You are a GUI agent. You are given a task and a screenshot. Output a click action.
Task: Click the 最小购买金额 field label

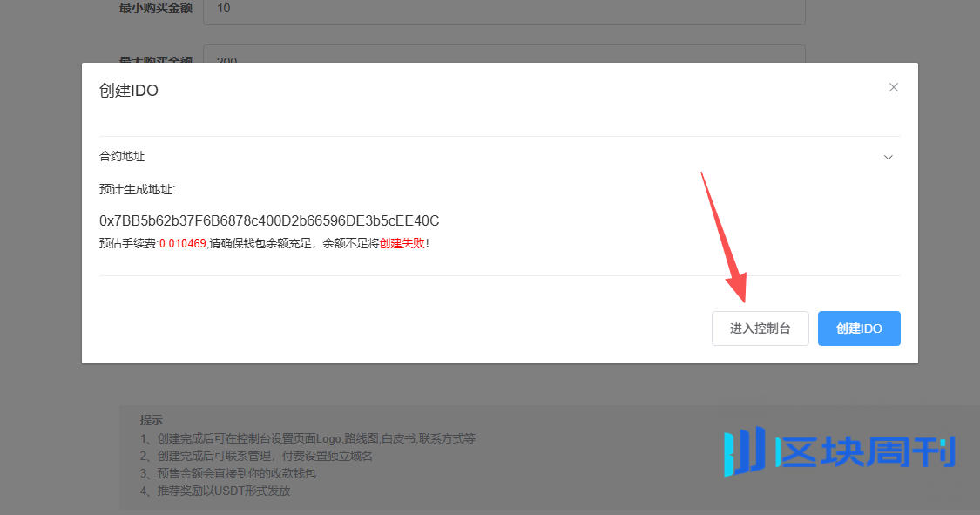point(154,9)
